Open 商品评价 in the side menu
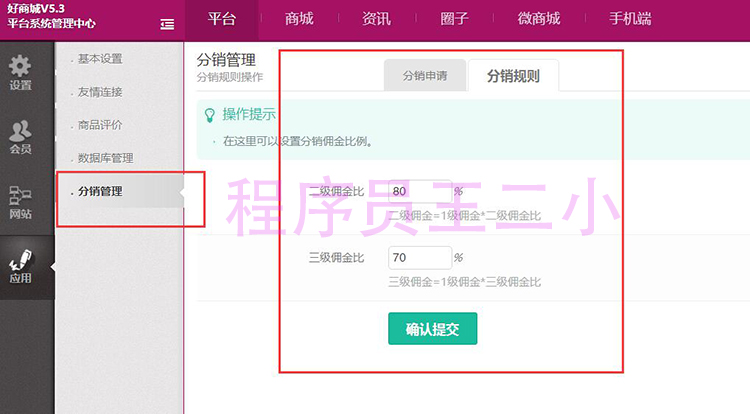The height and width of the screenshot is (414, 750). pos(100,125)
